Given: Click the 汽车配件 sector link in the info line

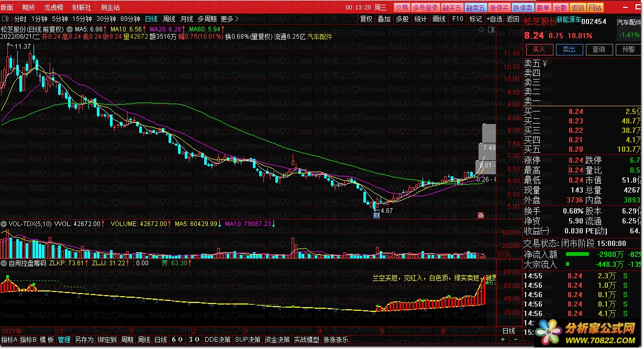Looking at the screenshot, I should point(319,37).
